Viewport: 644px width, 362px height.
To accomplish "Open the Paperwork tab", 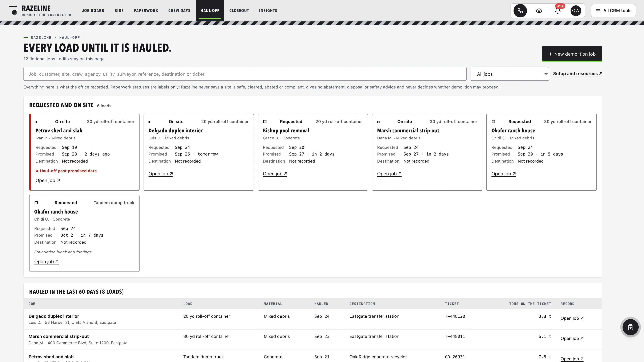I will click(146, 11).
